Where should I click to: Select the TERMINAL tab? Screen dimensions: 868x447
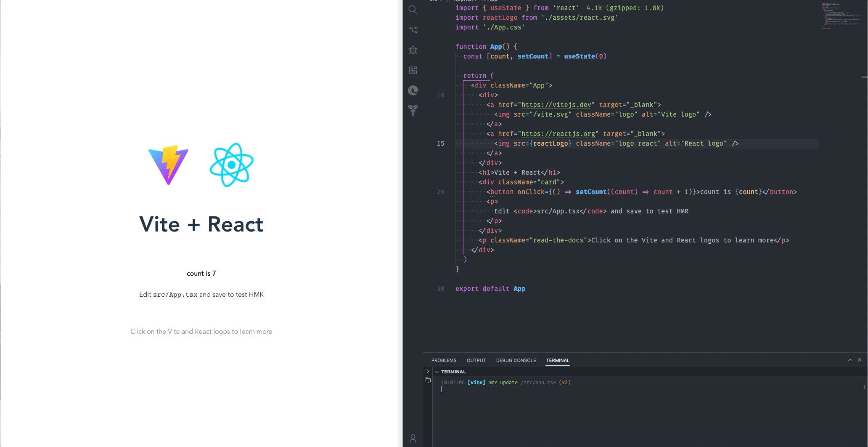558,360
